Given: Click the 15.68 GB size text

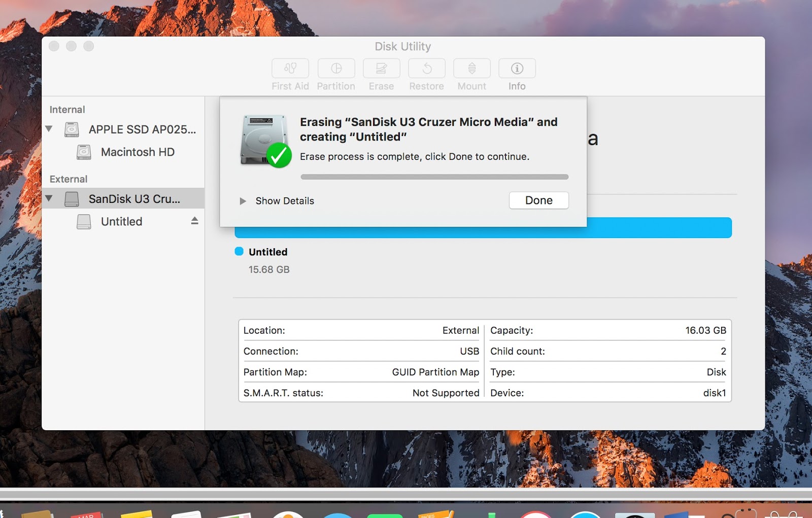Looking at the screenshot, I should (x=269, y=269).
